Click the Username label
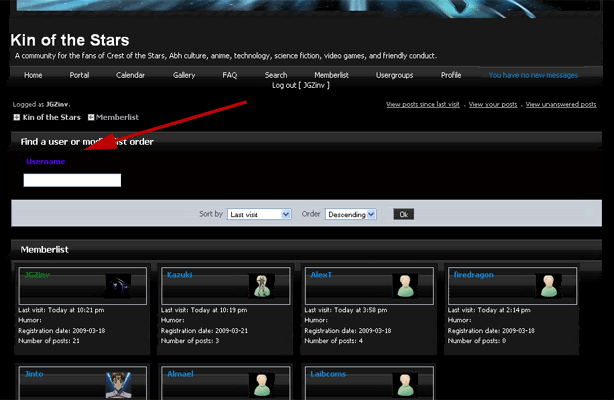614x400 pixels. 45,161
